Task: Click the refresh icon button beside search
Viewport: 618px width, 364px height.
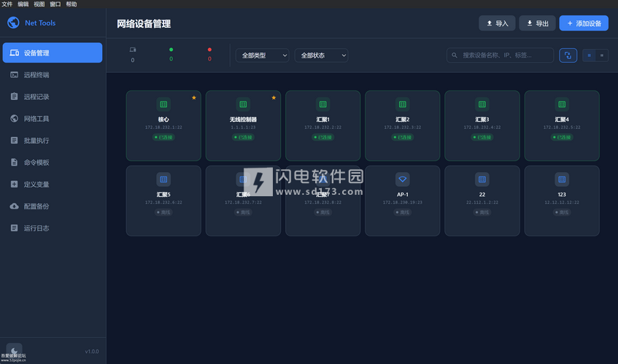Action: tap(568, 55)
